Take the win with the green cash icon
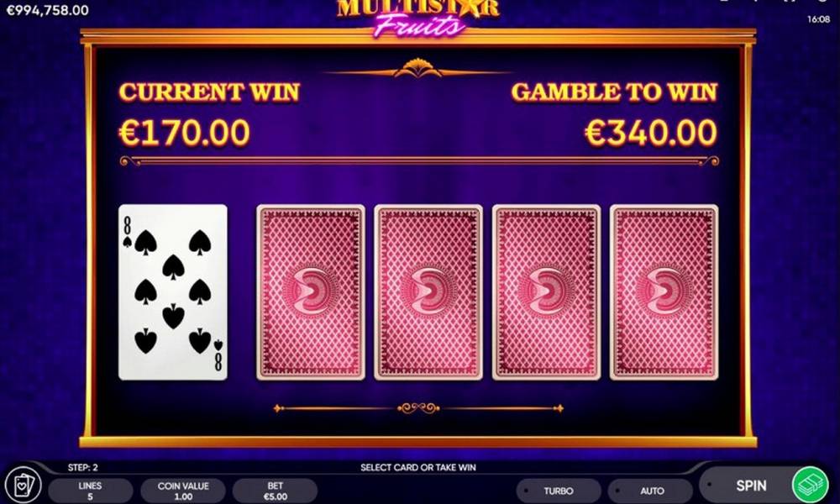 pyautogui.click(x=810, y=485)
